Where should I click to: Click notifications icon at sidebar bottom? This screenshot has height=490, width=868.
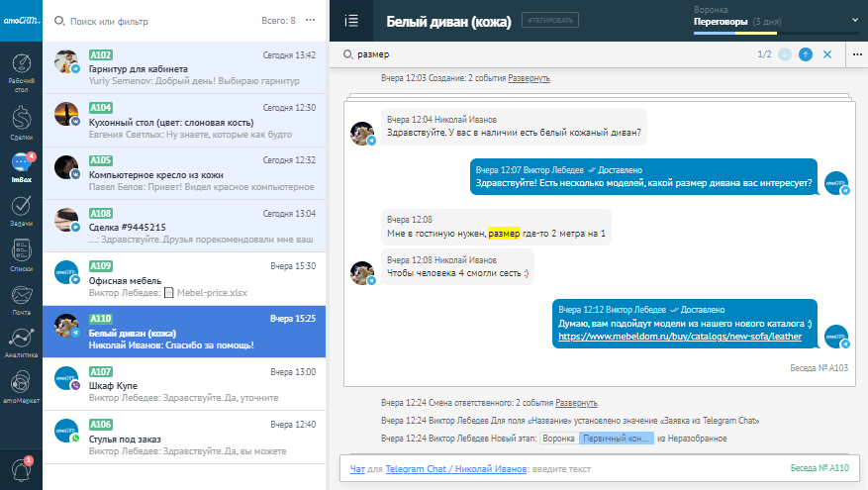(x=20, y=468)
